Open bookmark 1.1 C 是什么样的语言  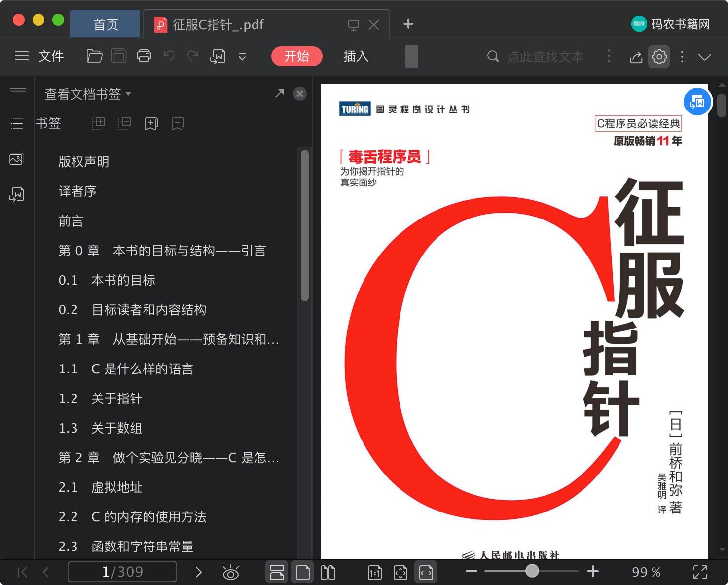pyautogui.click(x=126, y=369)
